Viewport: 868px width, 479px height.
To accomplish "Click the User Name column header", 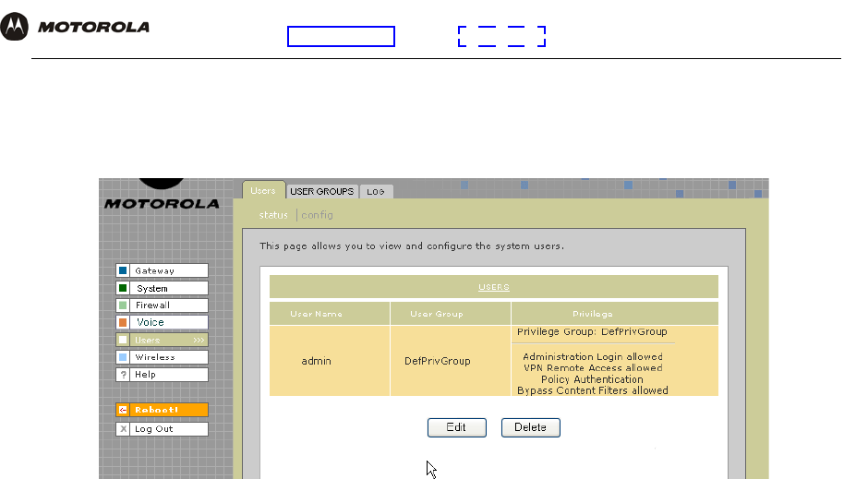I will coord(330,314).
